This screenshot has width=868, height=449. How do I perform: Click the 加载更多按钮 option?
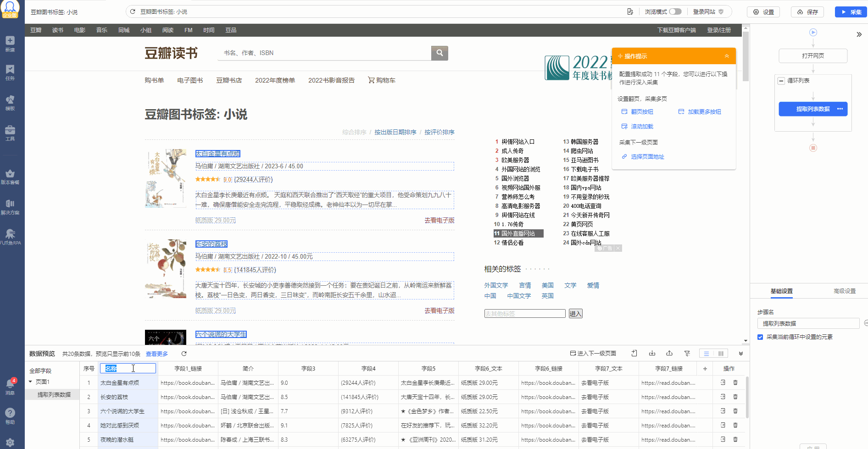[700, 112]
